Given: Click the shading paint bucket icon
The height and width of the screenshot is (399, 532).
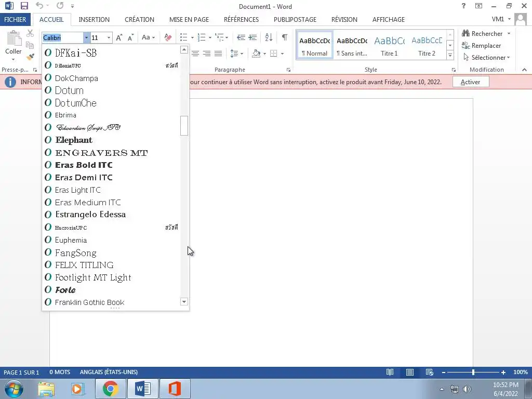Looking at the screenshot, I should (257, 54).
